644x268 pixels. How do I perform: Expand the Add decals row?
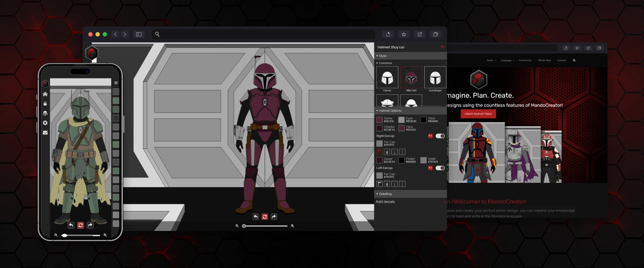click(x=411, y=202)
